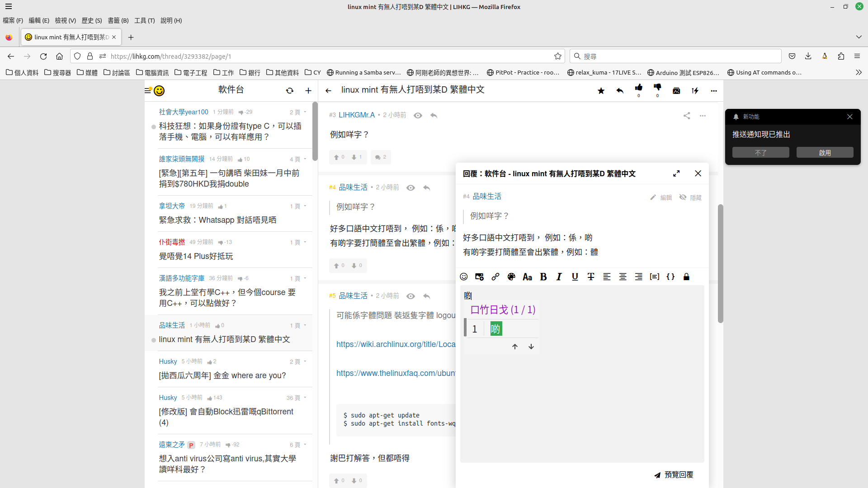
Task: Click 不了 to decline notifications
Action: coord(760,153)
